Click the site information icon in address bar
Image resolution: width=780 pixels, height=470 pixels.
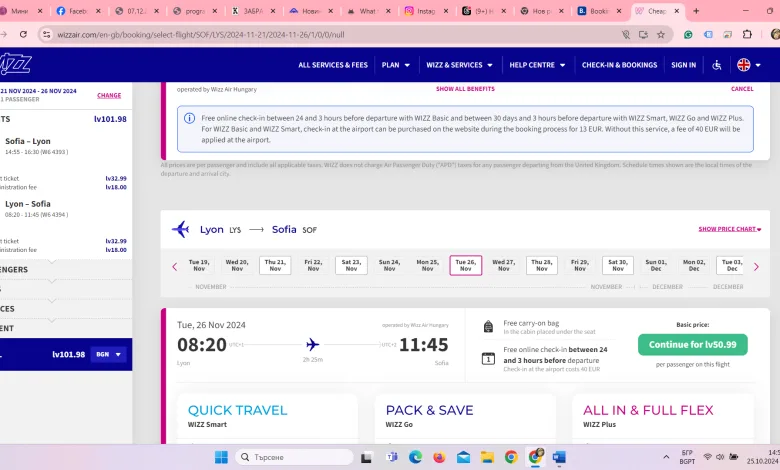[46, 34]
